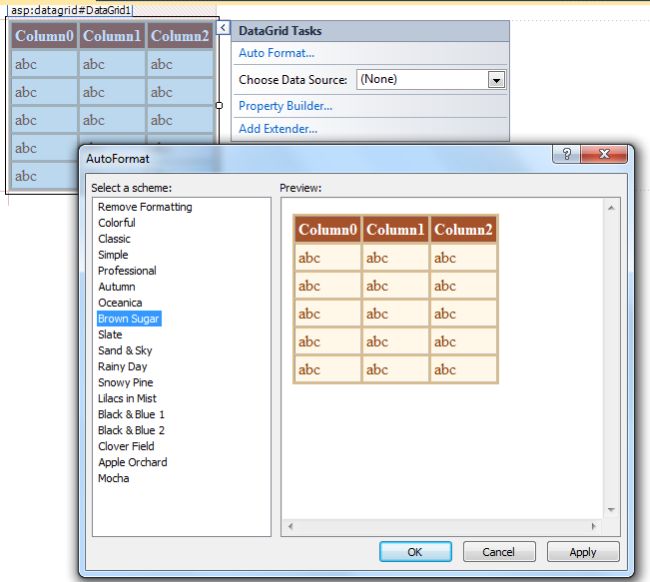Image resolution: width=650 pixels, height=582 pixels.
Task: Click the asp:datagrid#DataGrid1 tag label
Action: pyautogui.click(x=70, y=10)
